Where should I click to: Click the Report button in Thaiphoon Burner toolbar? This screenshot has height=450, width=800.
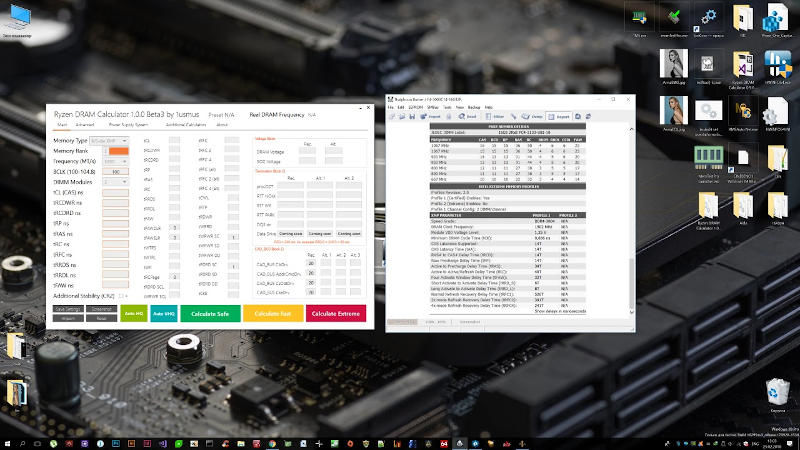click(559, 117)
